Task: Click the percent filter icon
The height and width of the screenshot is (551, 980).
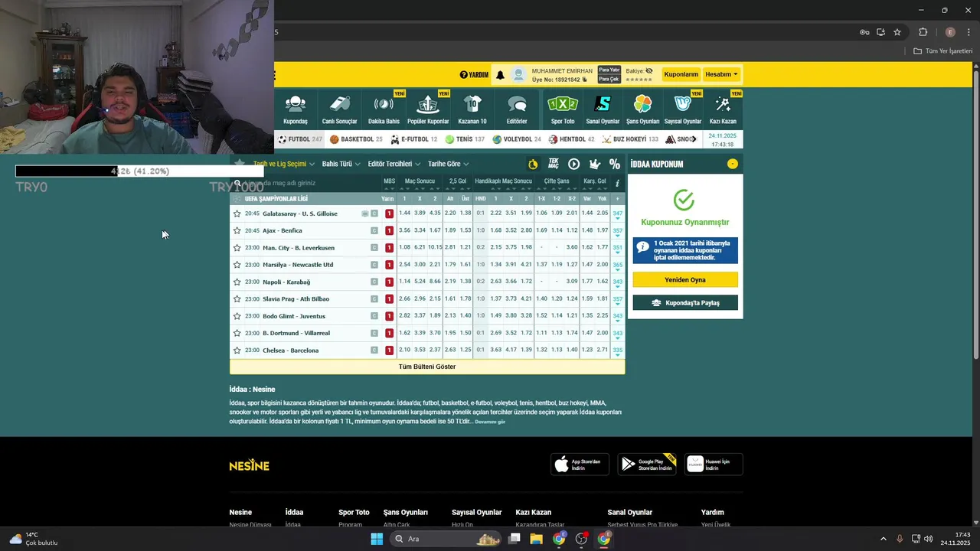Action: point(615,164)
